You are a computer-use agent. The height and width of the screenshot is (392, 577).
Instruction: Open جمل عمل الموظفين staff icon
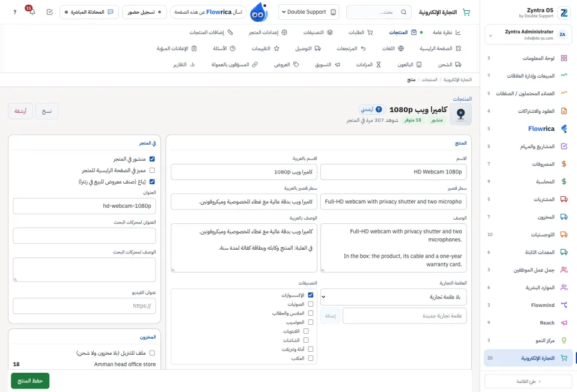[x=564, y=270]
